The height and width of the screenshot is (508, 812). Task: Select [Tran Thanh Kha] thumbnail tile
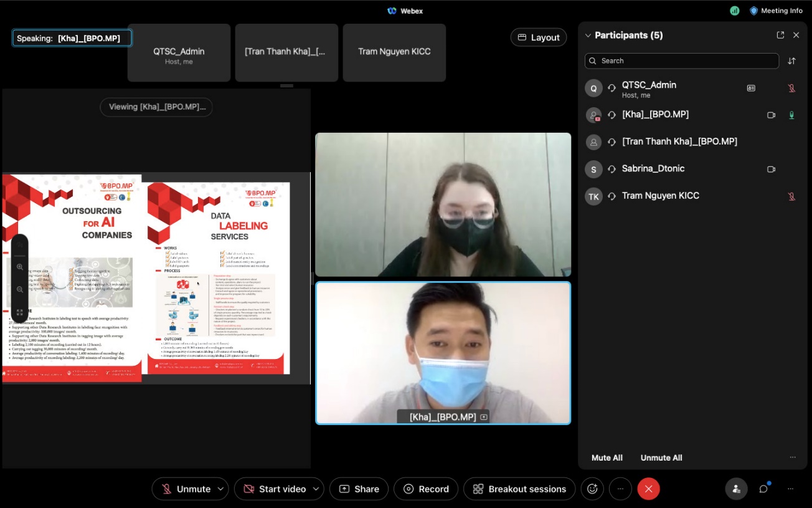pos(286,53)
